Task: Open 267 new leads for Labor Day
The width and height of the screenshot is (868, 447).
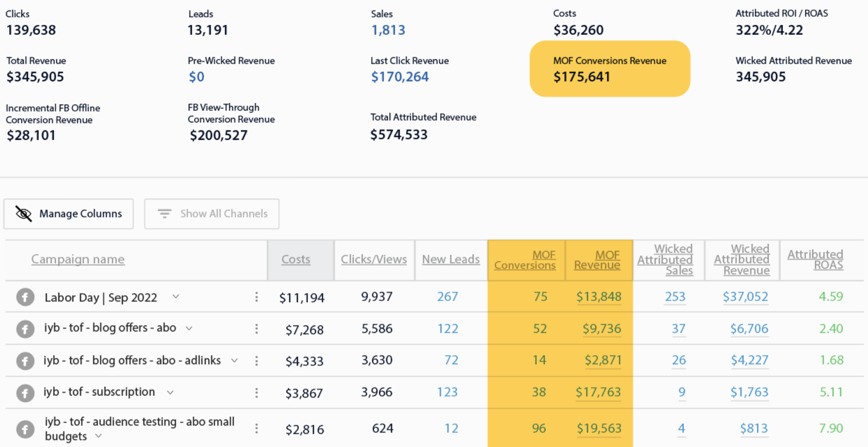Action: (x=448, y=297)
